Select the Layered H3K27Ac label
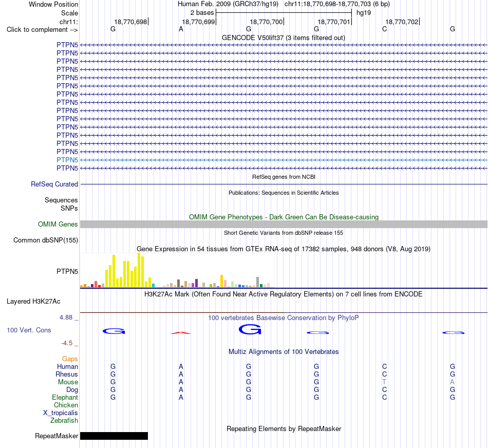The image size is (488, 448). pyautogui.click(x=33, y=302)
